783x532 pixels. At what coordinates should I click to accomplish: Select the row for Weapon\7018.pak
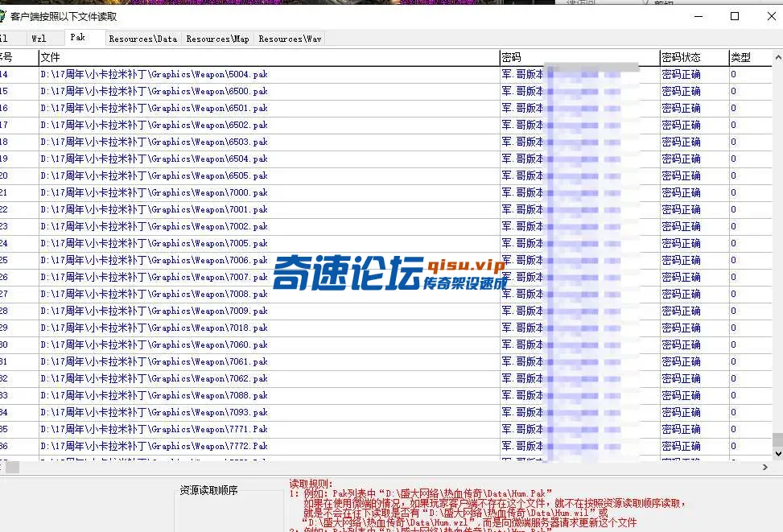(x=386, y=328)
